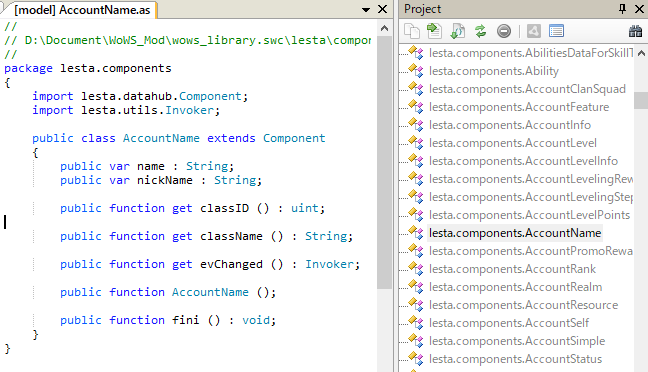
Task: Click the file path comment line starting D:\Document
Action: (x=188, y=40)
